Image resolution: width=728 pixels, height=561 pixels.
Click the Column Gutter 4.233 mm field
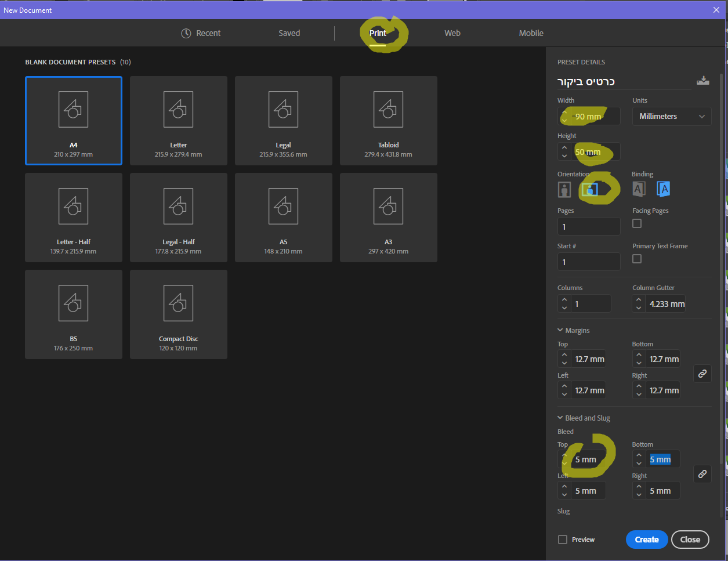[666, 304]
